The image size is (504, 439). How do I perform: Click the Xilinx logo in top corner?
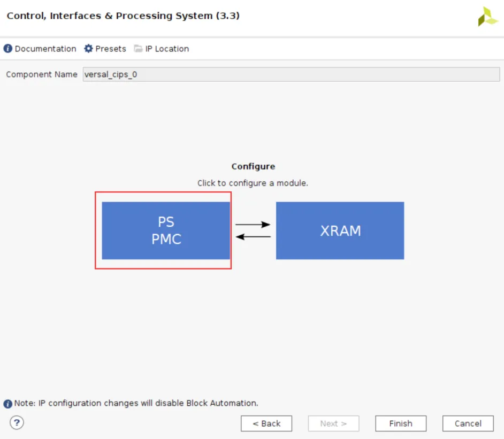pos(487,17)
